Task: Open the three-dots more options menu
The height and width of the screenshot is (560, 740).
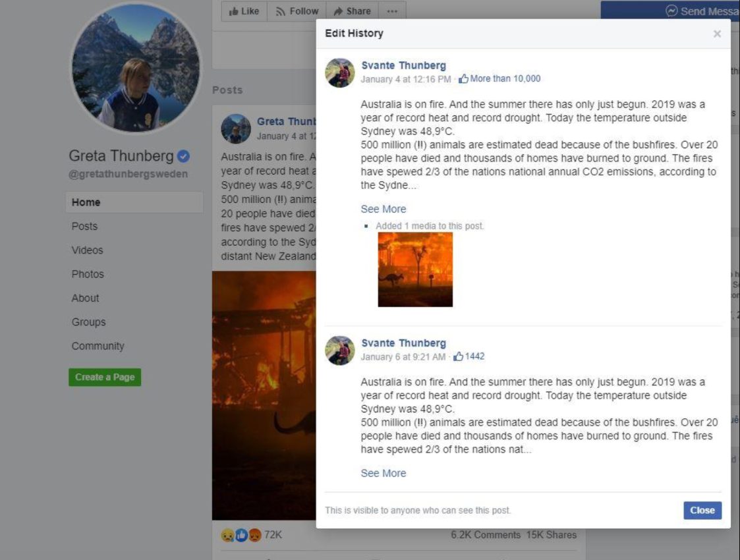Action: pos(392,11)
